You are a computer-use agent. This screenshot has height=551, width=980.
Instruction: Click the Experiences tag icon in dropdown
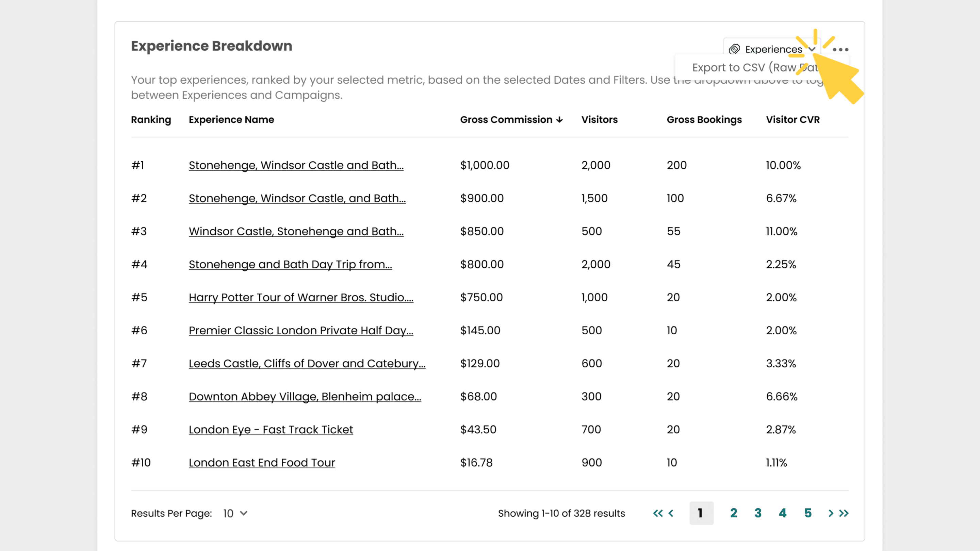[734, 49]
